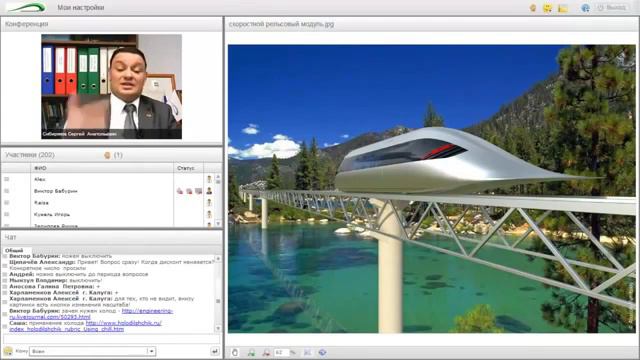Click Кужель Игорь's user avatar icon
This screenshot has width=640, height=360.
pos(209,214)
